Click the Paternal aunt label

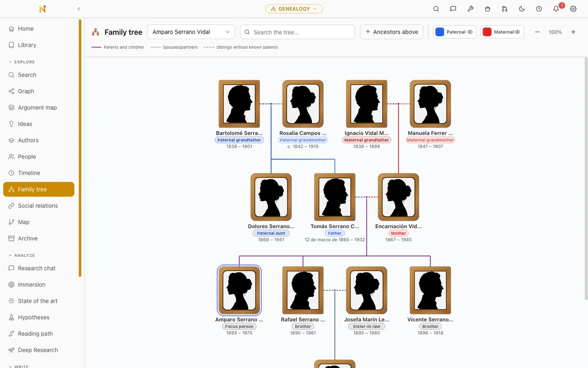[271, 233]
